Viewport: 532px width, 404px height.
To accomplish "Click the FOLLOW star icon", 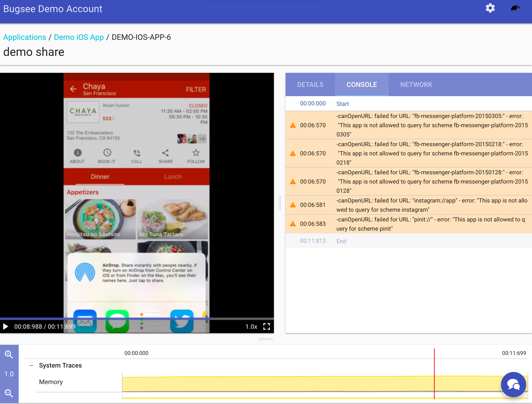I will tap(196, 153).
